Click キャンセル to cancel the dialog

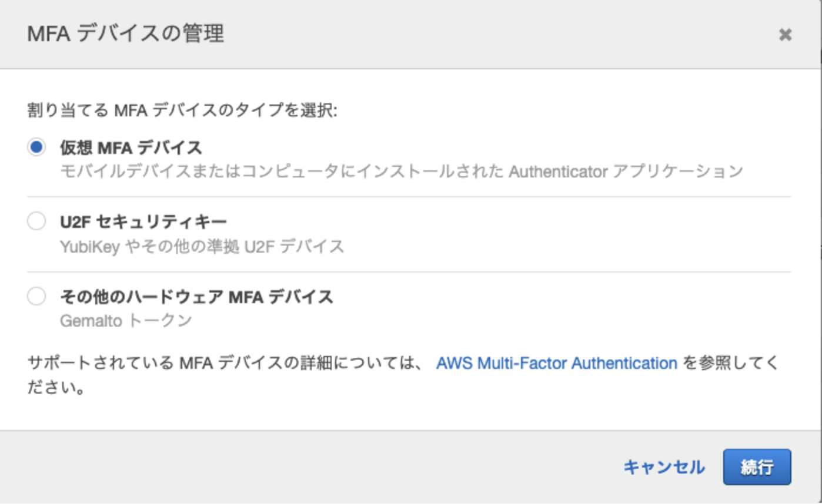664,467
